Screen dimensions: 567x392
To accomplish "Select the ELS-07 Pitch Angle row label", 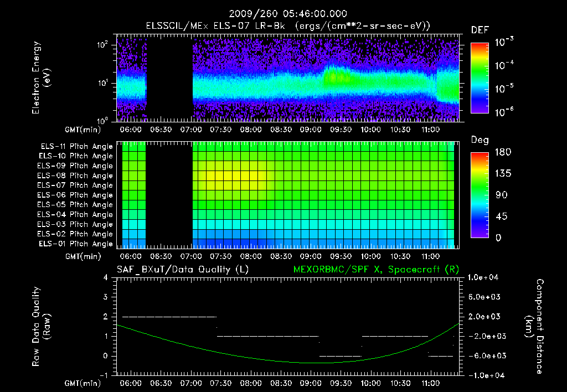I will [75, 185].
